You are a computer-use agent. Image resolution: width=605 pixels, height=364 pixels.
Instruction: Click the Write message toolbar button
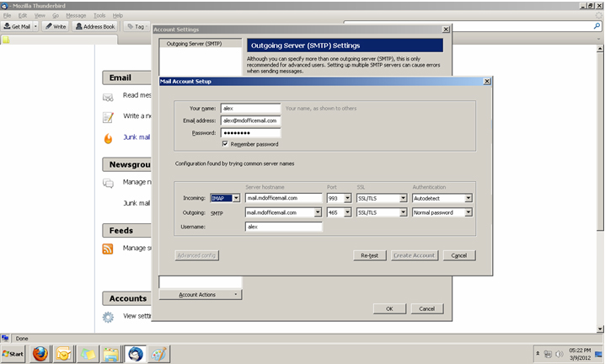coord(56,26)
